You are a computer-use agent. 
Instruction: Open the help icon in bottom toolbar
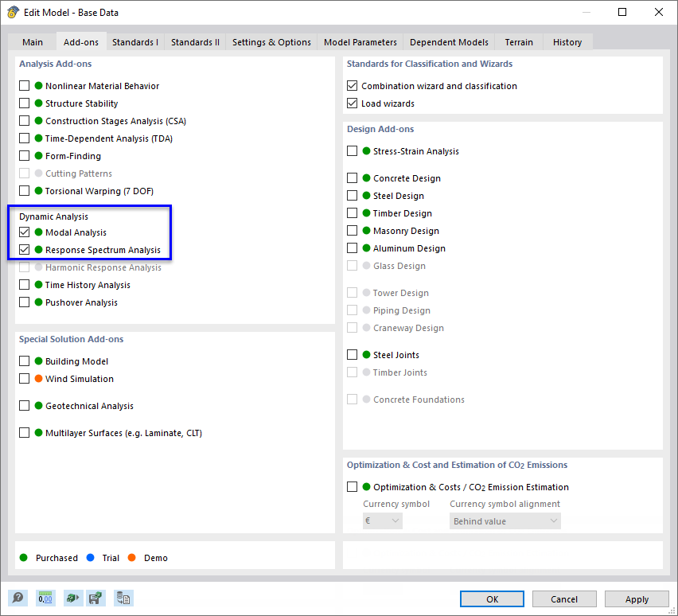coord(18,598)
